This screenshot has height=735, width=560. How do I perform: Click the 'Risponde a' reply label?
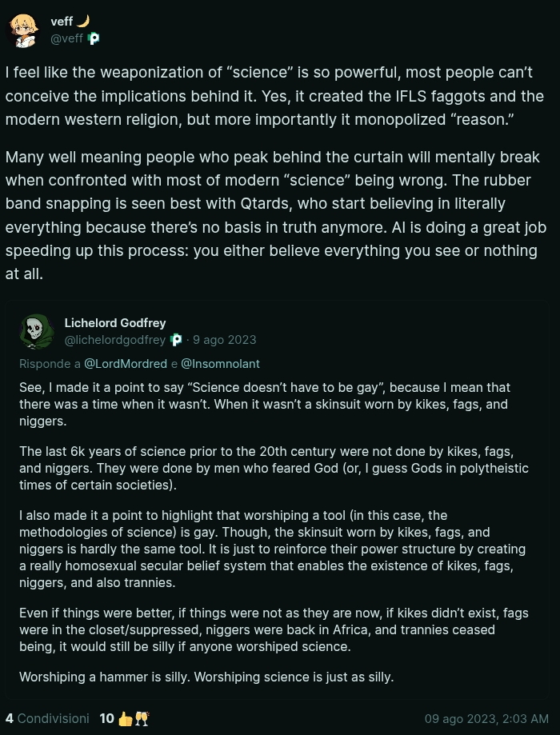coord(50,364)
